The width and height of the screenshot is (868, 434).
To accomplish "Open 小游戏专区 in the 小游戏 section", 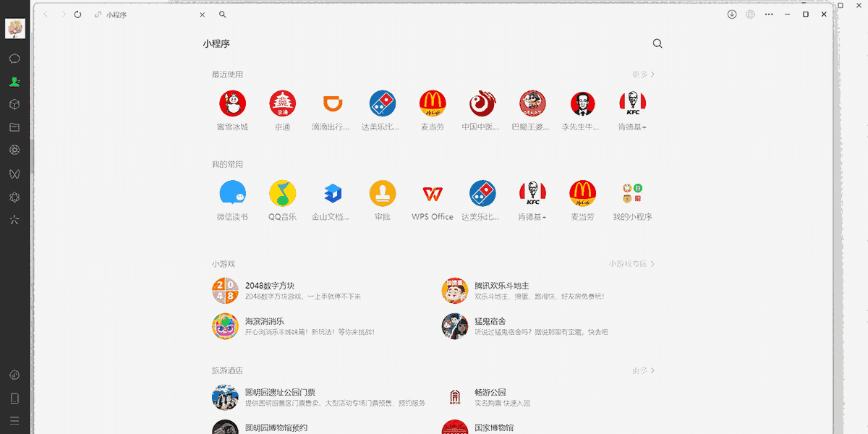I will [629, 264].
